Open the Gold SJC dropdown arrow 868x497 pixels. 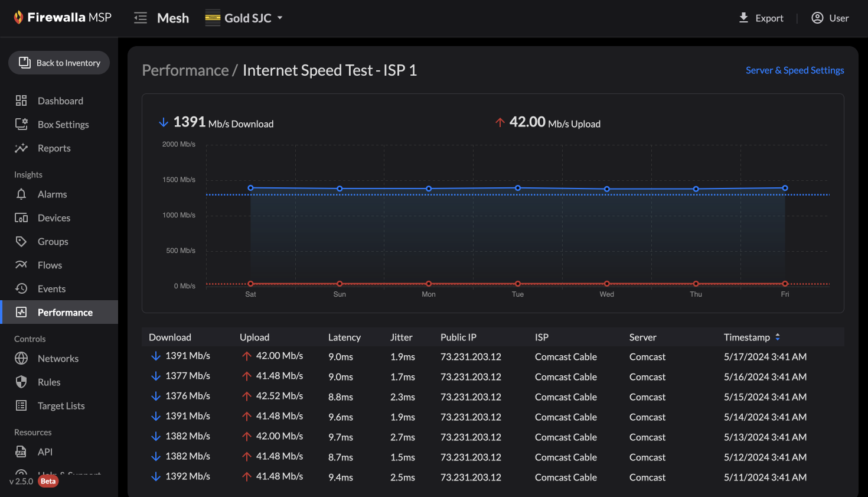point(280,18)
